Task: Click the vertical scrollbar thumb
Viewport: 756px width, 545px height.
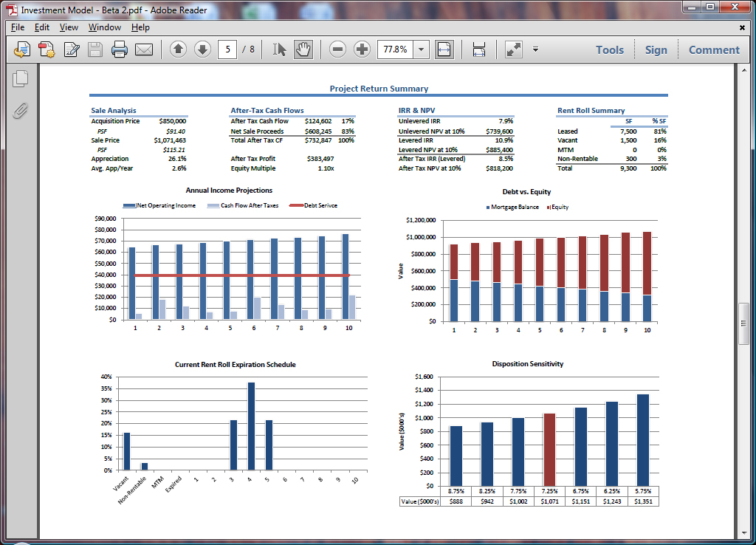Action: pos(743,323)
